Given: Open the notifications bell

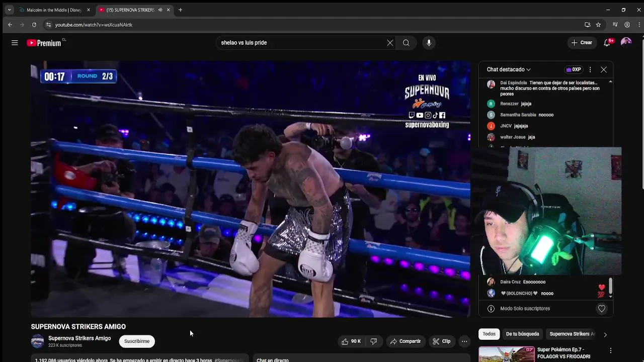Looking at the screenshot, I should click(607, 43).
